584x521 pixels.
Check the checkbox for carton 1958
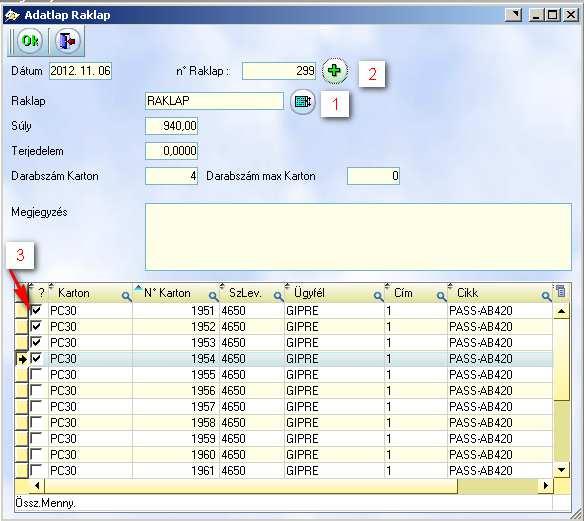pyautogui.click(x=36, y=422)
